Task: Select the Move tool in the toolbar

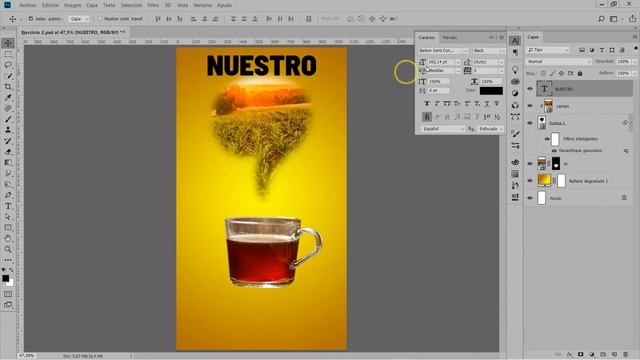Action: click(x=8, y=43)
